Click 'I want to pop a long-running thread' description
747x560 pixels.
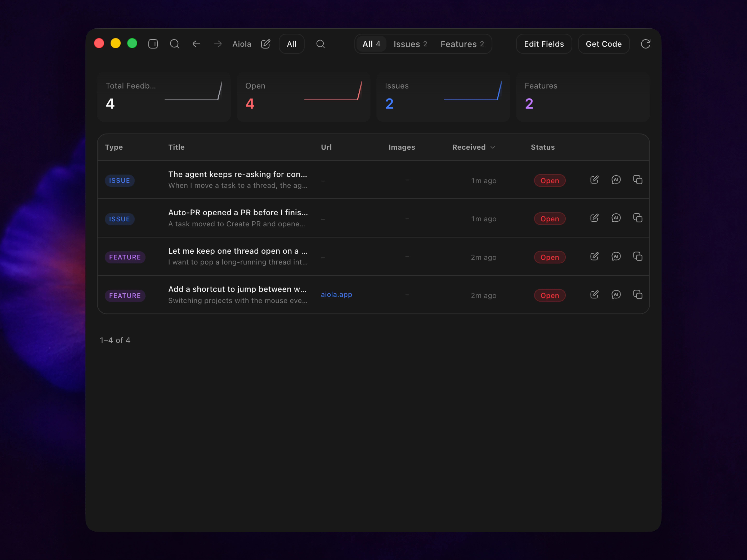point(238,262)
